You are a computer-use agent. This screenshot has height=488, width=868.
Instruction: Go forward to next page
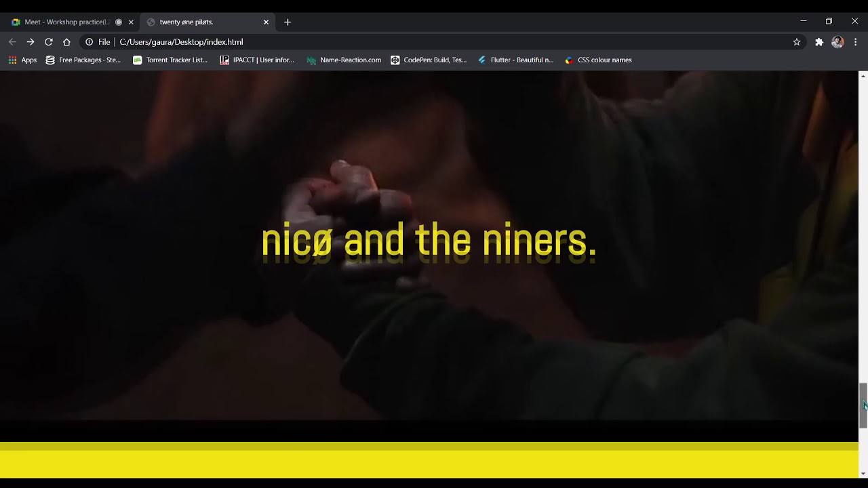[31, 42]
